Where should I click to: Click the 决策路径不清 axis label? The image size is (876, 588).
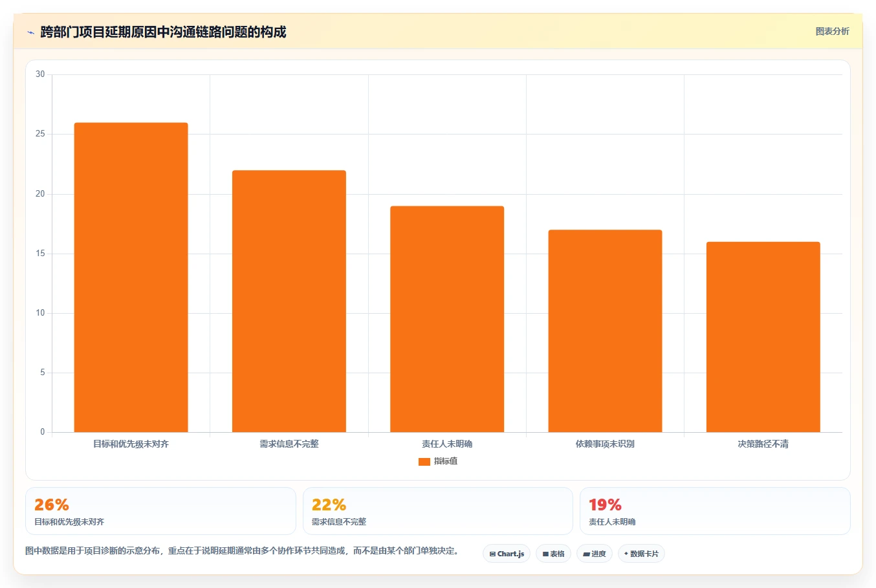coord(763,444)
